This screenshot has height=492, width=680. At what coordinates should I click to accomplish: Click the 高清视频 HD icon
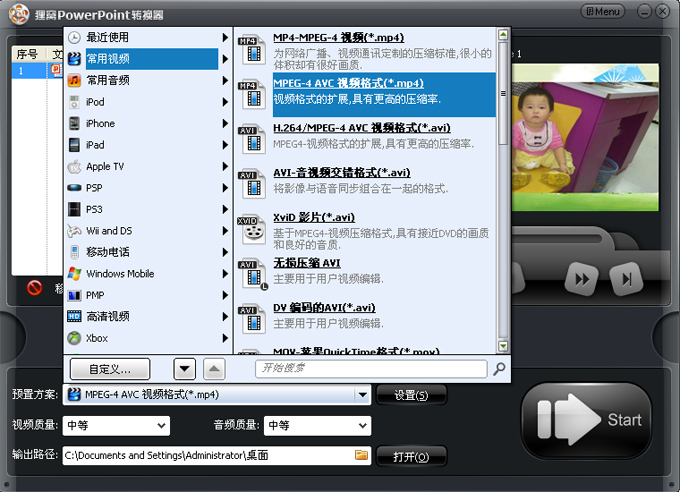click(75, 317)
